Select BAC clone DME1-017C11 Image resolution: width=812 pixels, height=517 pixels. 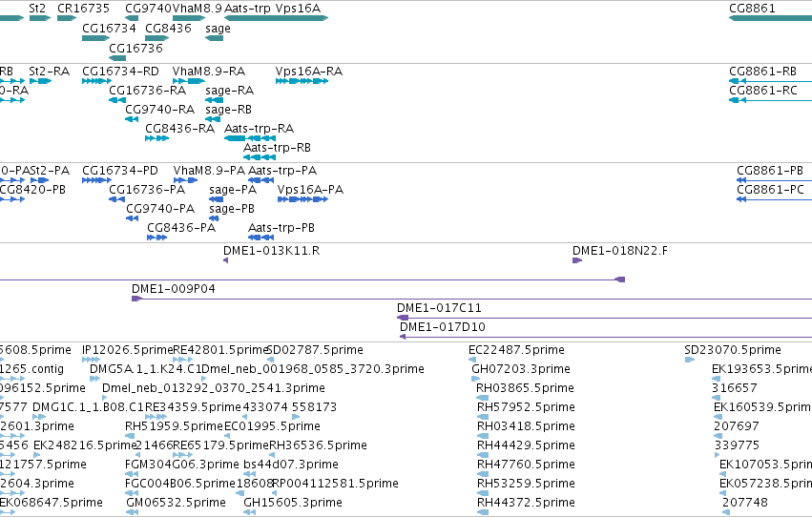click(604, 318)
